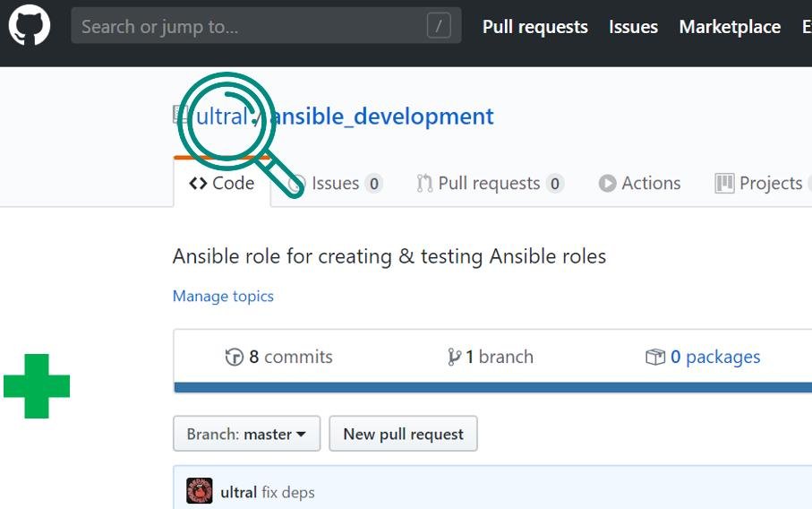Focus the Search or jump to field
Image resolution: width=812 pixels, height=509 pixels.
(x=266, y=25)
